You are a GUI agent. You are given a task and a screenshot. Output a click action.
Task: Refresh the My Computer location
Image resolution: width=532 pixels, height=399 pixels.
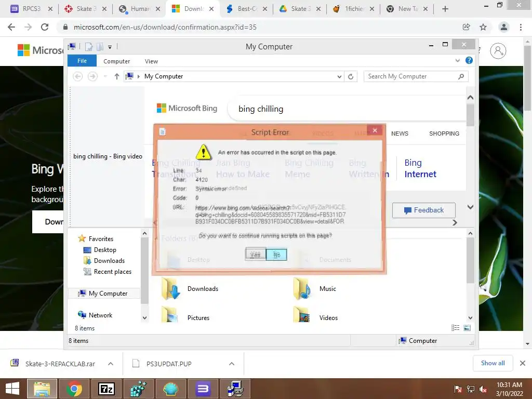tap(351, 77)
